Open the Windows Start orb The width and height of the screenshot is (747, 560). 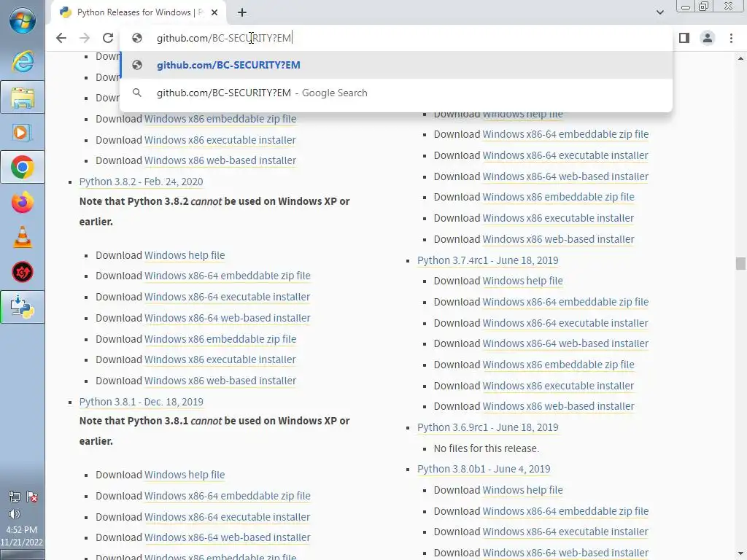(23, 21)
